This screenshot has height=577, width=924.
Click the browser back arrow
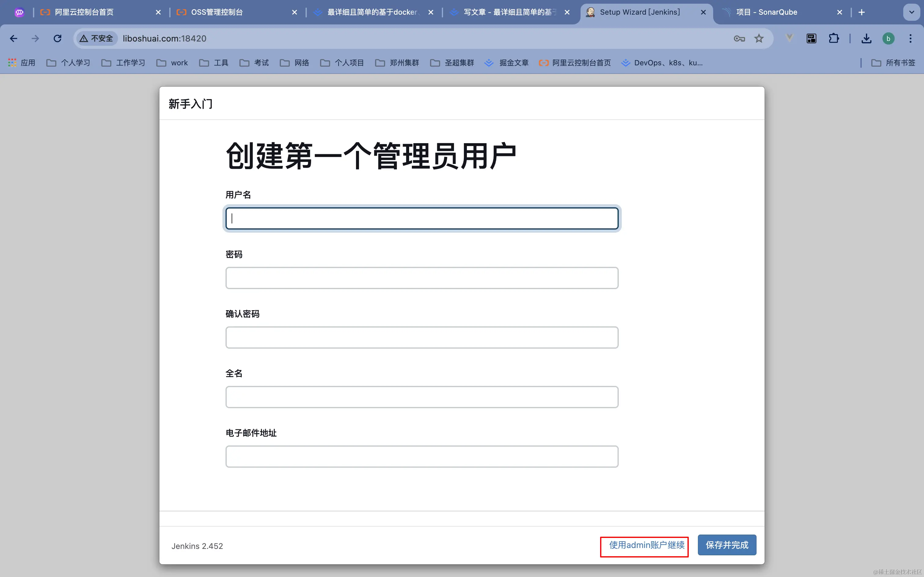(14, 38)
